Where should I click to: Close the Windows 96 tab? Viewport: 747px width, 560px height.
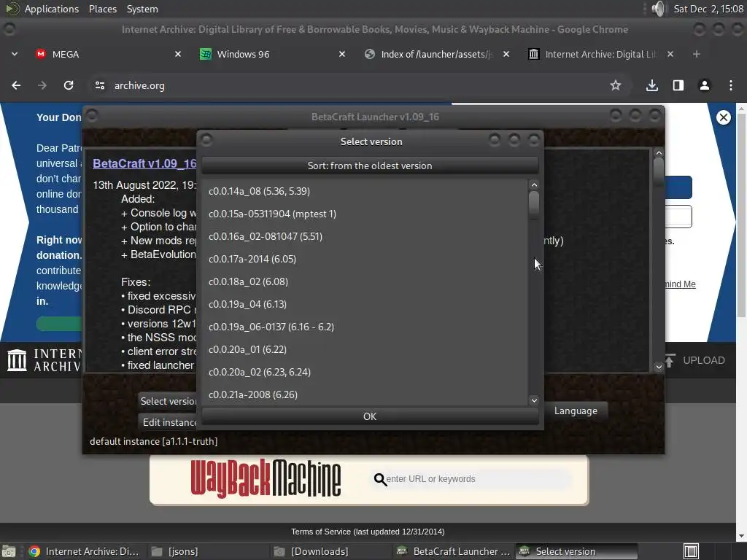[x=341, y=54]
